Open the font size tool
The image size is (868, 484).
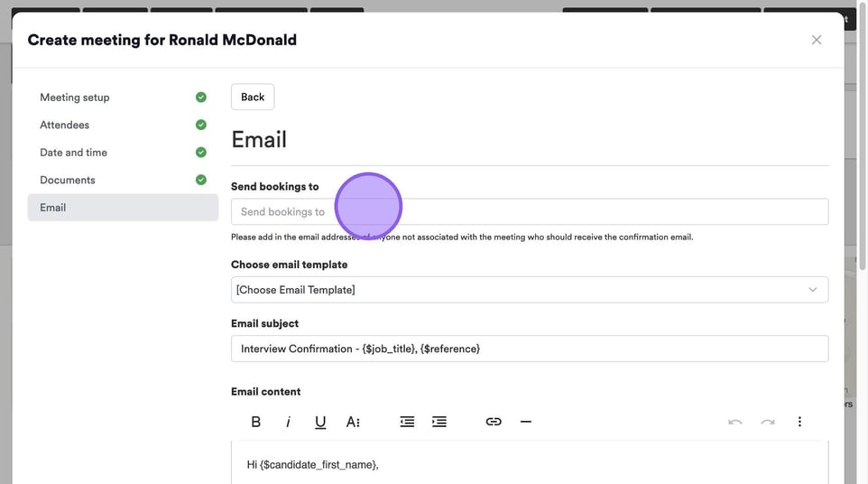click(x=353, y=422)
